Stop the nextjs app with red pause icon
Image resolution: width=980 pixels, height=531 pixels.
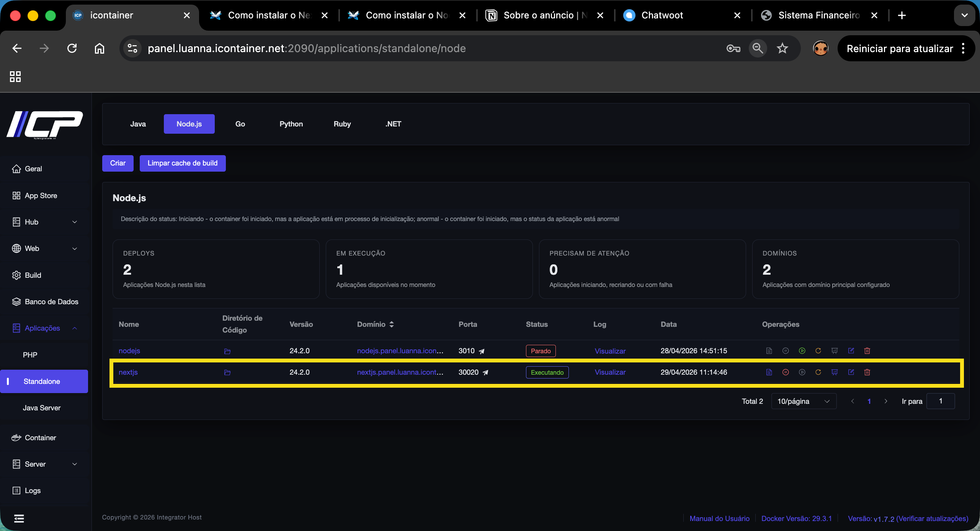786,372
